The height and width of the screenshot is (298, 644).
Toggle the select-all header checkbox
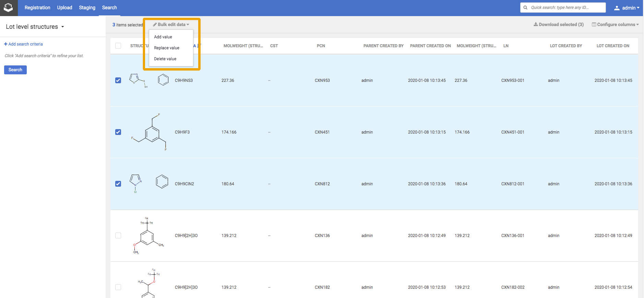(x=118, y=46)
